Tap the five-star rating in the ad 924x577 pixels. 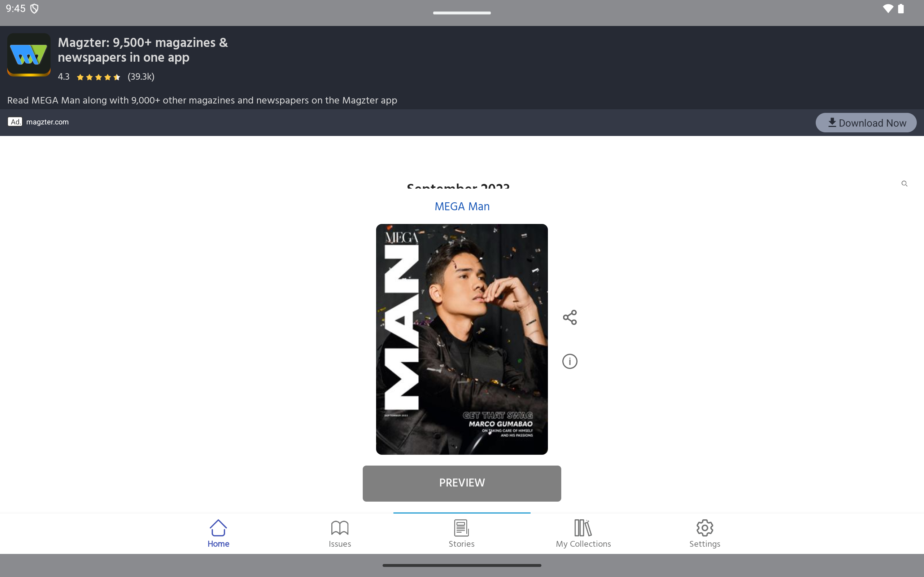[98, 77]
